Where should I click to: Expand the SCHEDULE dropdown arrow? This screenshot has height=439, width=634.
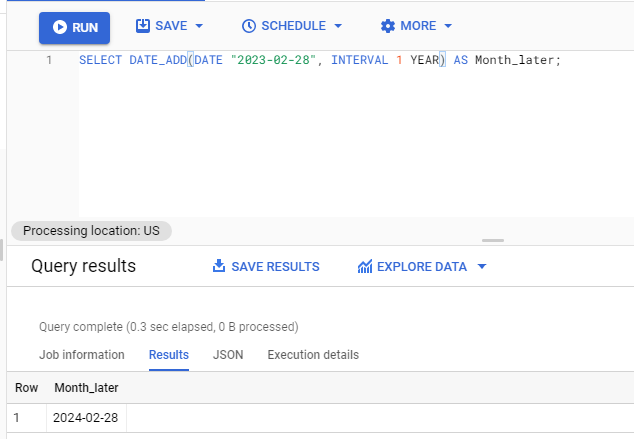pos(338,26)
